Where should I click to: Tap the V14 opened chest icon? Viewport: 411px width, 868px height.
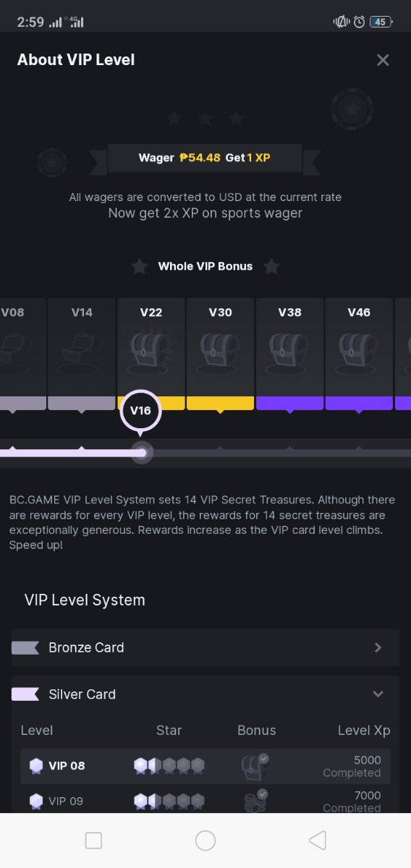[x=81, y=352]
